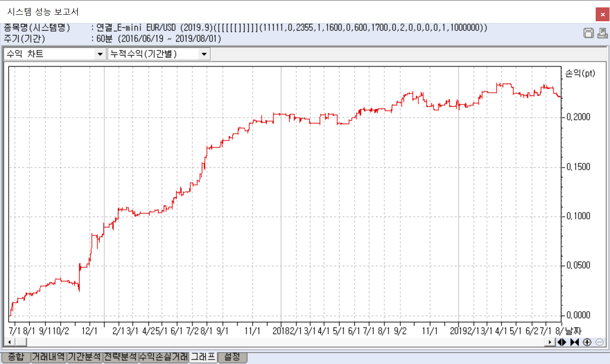
Task: Click the expand chart horizontally diamond icon
Action: pyautogui.click(x=562, y=342)
